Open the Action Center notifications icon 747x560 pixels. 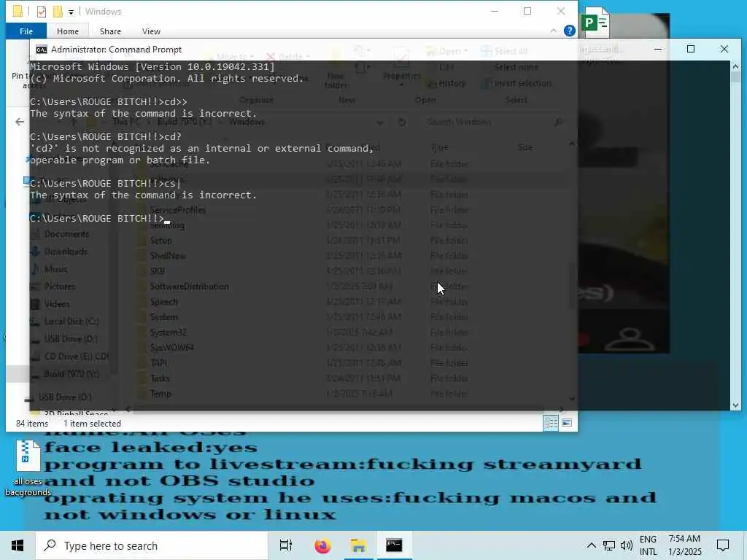[x=723, y=545]
